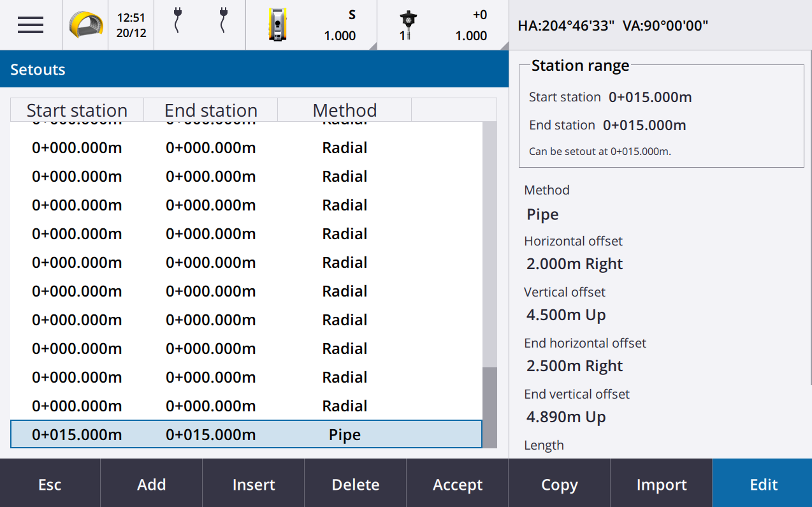Open the total station instrument icon

tap(277, 26)
